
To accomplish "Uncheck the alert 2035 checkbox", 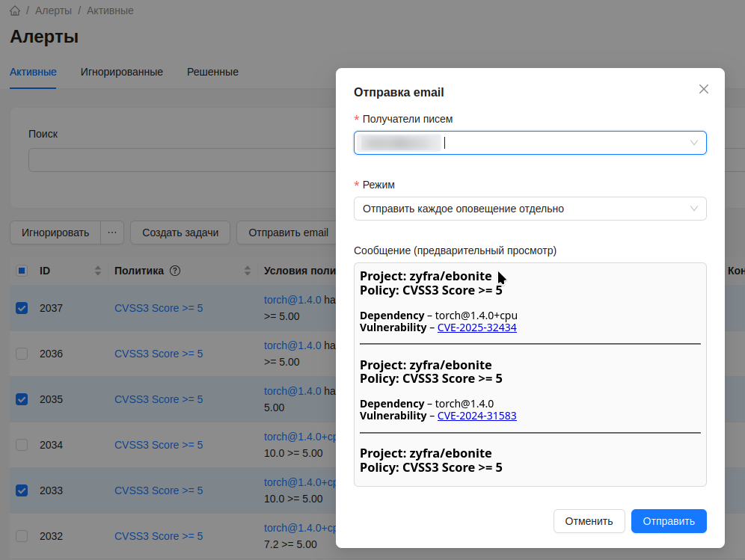I will [x=22, y=399].
